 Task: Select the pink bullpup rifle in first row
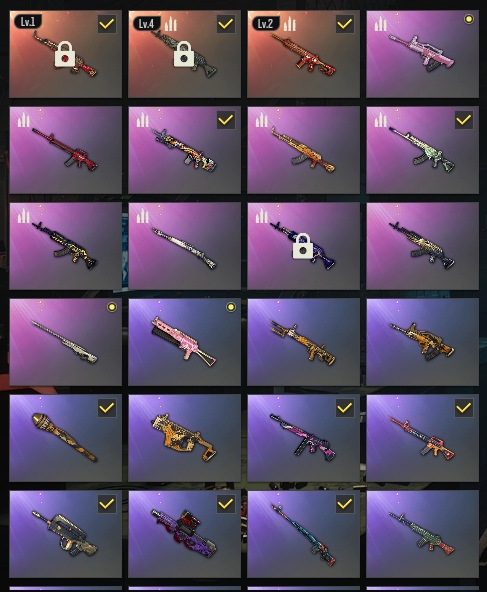[x=422, y=54]
